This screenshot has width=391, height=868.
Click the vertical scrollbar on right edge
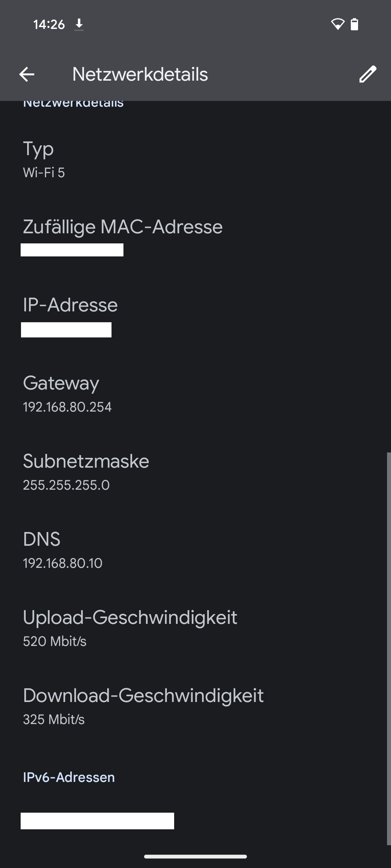[389, 647]
